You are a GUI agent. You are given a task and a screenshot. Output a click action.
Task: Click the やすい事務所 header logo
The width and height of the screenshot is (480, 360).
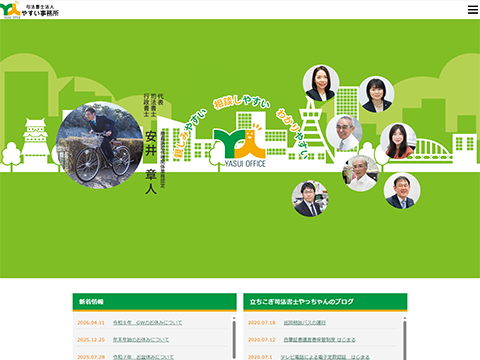click(29, 10)
